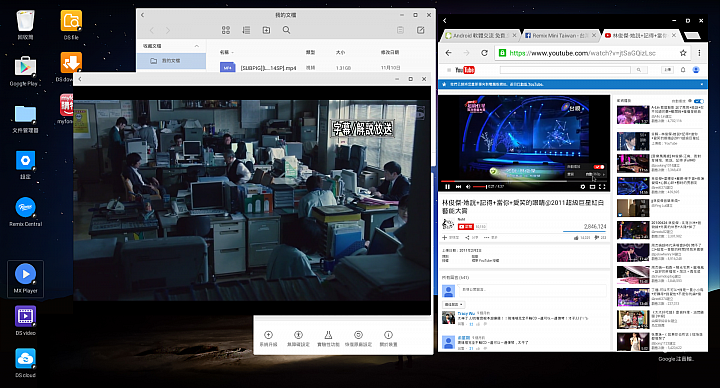
Task: Switch YouTube player to theater mode
Action: (x=592, y=186)
